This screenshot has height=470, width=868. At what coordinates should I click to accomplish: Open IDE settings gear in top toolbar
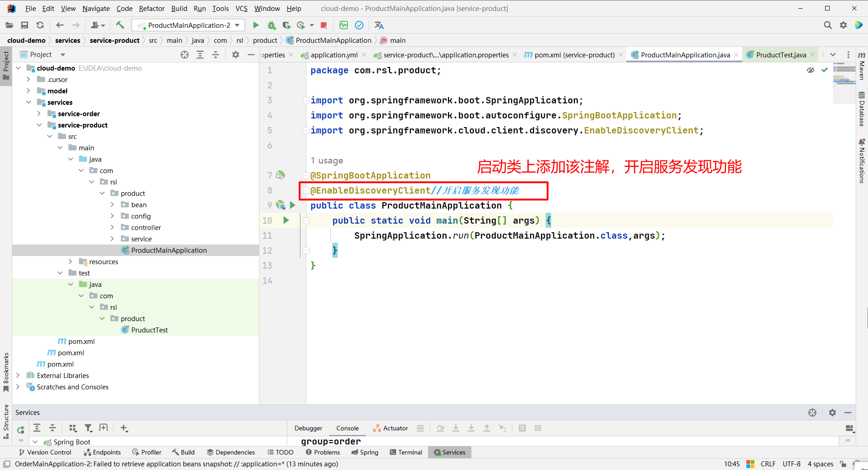click(843, 25)
